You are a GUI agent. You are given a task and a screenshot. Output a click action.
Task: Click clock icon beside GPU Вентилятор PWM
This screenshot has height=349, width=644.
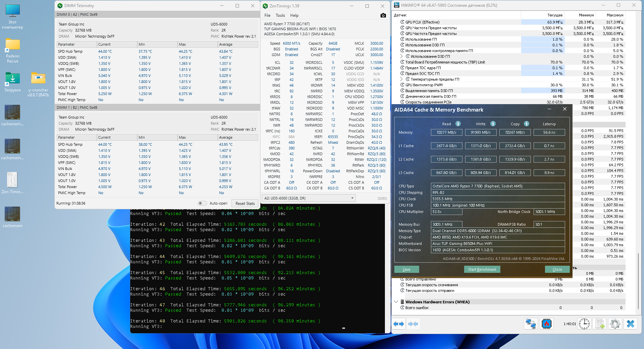click(402, 85)
